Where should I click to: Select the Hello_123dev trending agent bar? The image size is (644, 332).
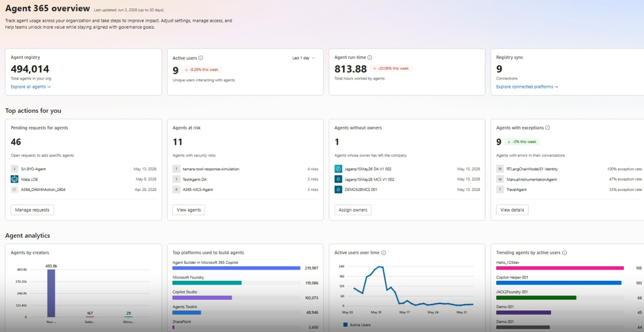(x=560, y=268)
